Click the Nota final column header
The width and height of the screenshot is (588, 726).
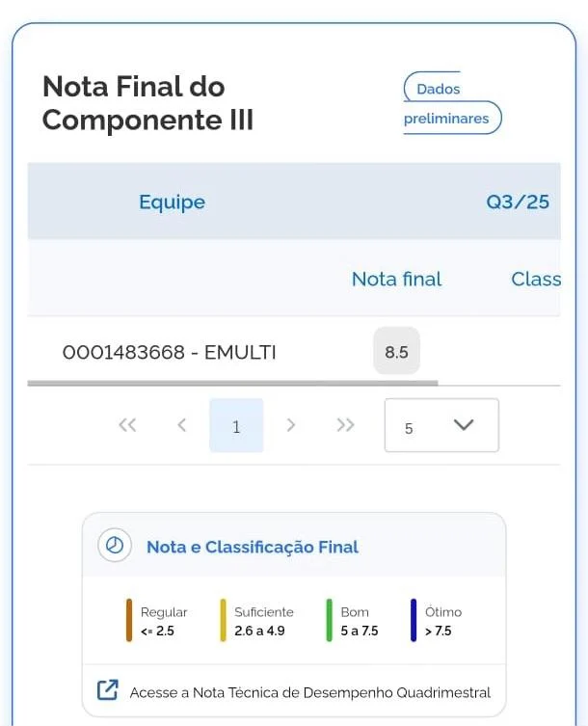[396, 279]
